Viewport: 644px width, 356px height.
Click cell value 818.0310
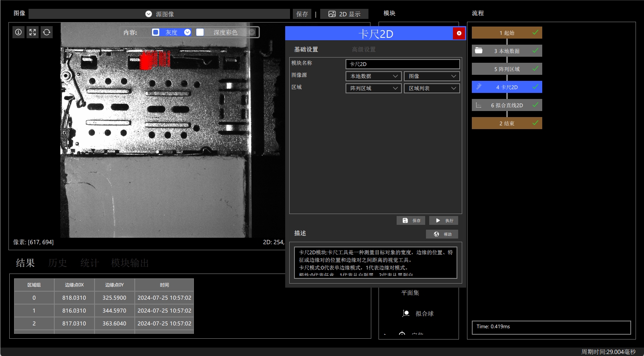pos(74,298)
